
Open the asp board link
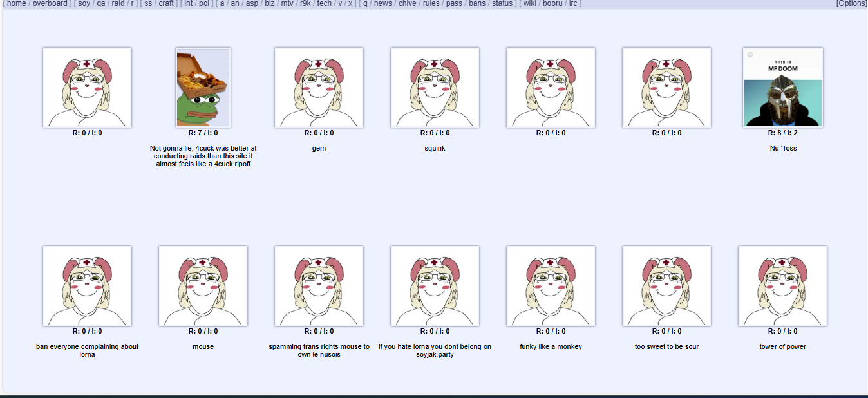point(252,3)
